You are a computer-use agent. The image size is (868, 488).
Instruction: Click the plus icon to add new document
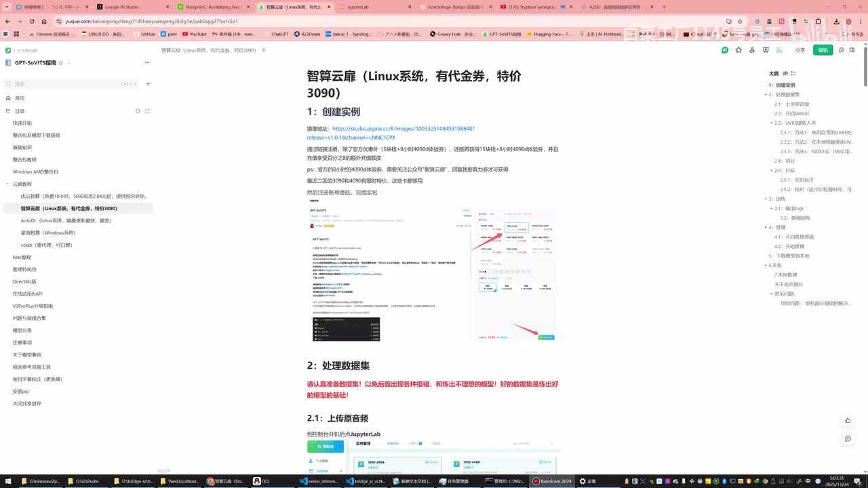point(148,84)
